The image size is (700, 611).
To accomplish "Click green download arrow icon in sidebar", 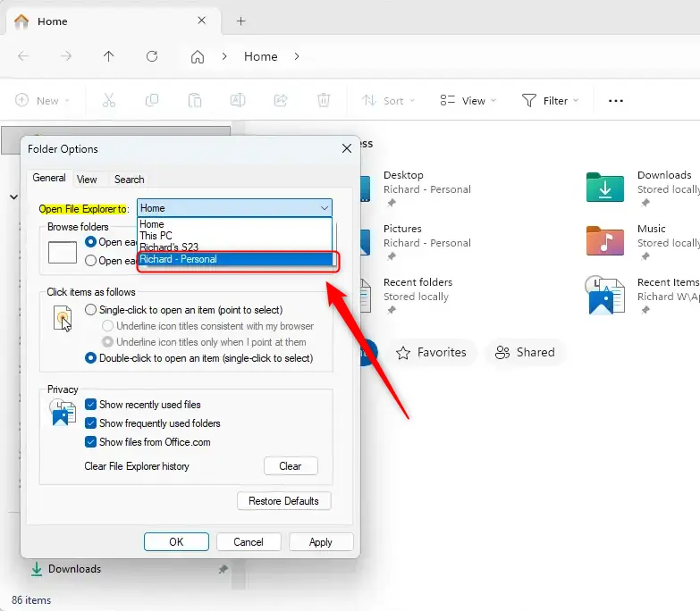I will pyautogui.click(x=37, y=569).
